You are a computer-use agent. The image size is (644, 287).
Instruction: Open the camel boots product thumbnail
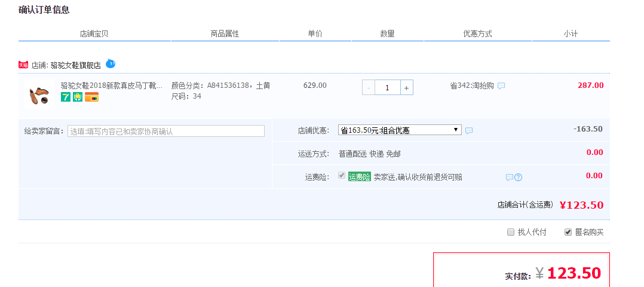point(39,94)
